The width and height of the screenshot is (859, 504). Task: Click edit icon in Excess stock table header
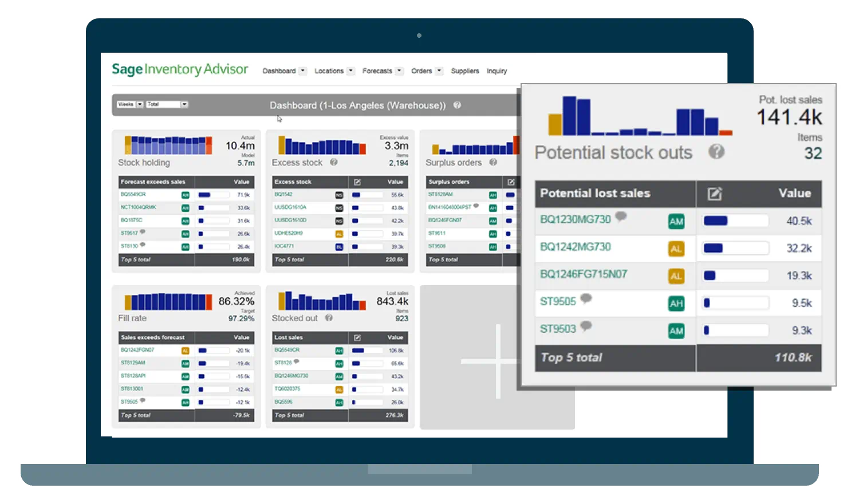(x=357, y=182)
